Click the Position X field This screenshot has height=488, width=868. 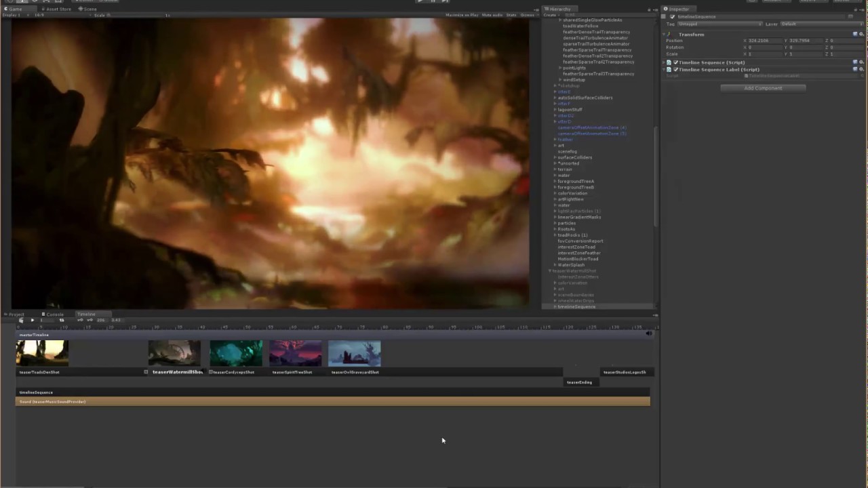[765, 41]
